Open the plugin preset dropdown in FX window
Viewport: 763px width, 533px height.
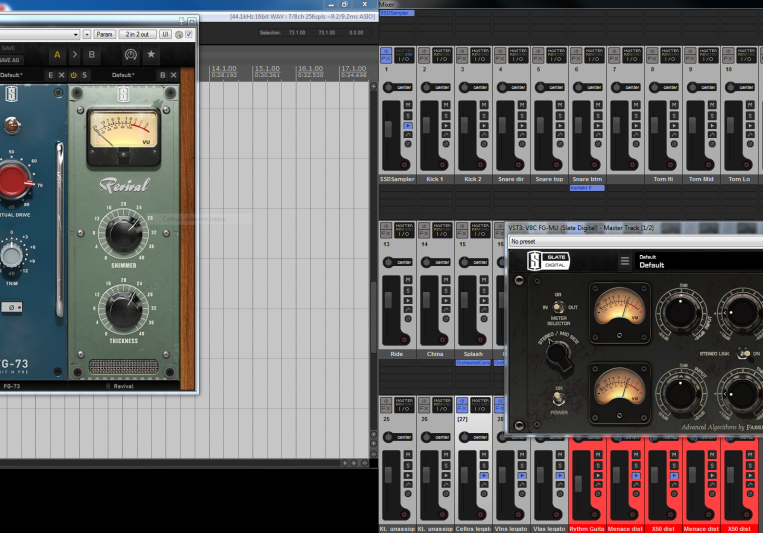pyautogui.click(x=39, y=34)
